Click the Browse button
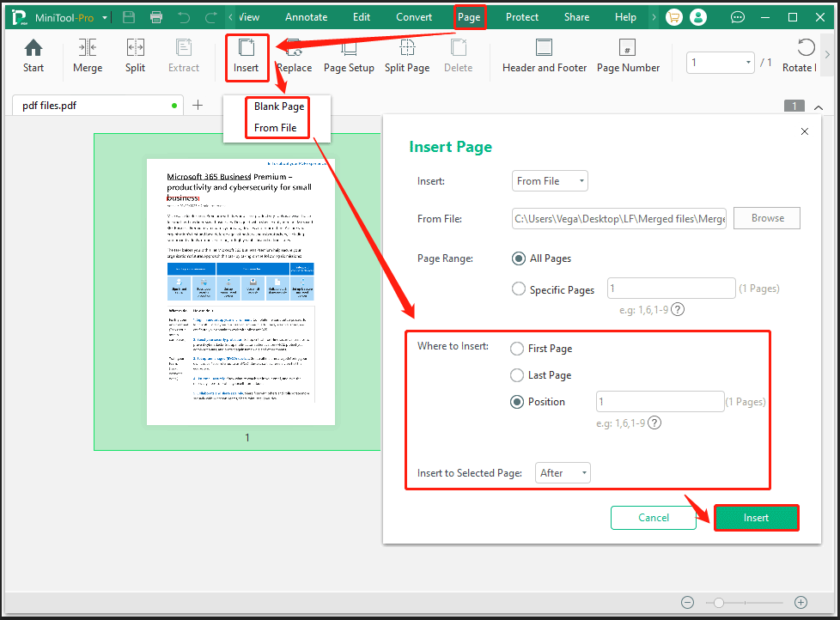Image resolution: width=840 pixels, height=620 pixels. (766, 218)
